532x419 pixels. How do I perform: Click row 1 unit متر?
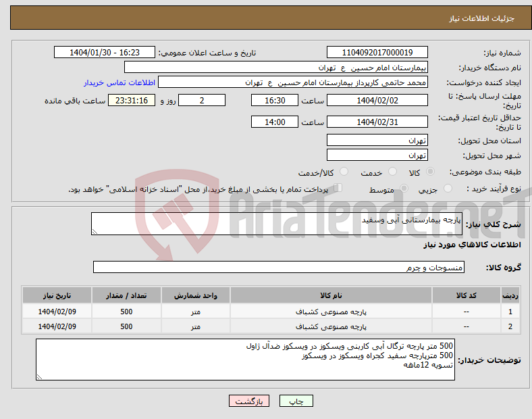(x=196, y=312)
